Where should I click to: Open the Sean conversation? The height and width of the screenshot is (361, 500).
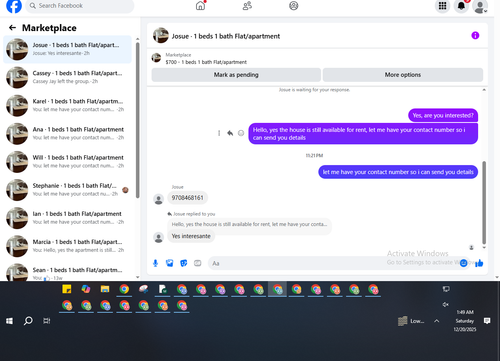[x=67, y=272]
